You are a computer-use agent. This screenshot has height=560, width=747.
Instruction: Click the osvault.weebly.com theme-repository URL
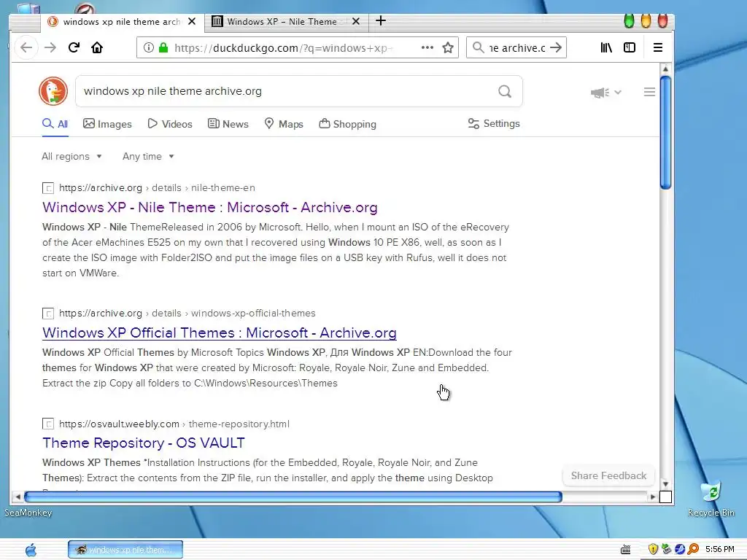point(174,424)
